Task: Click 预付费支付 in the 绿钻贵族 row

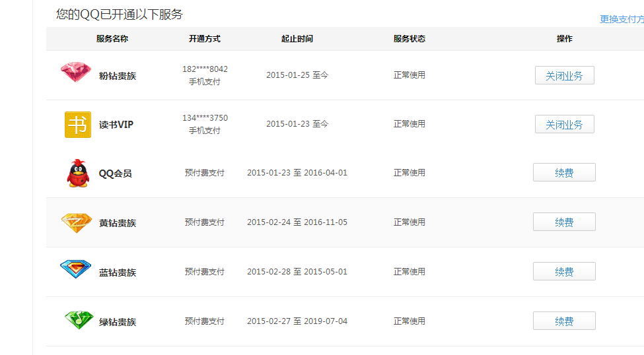Action: coord(205,321)
